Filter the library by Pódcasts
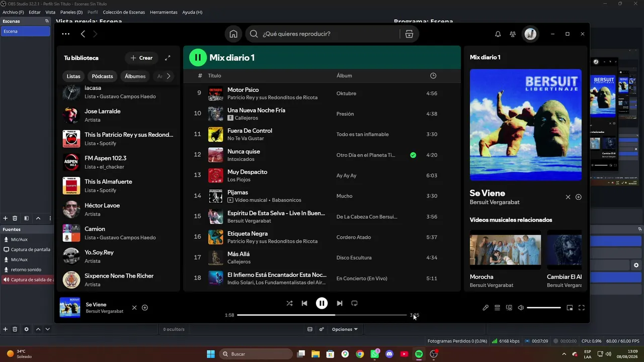This screenshot has width=644, height=362. [x=102, y=76]
